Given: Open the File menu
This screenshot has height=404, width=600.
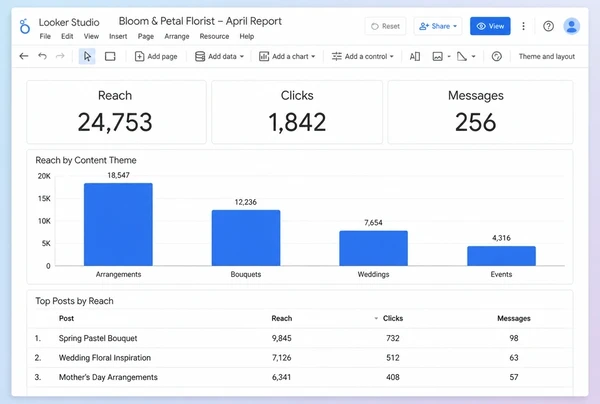Looking at the screenshot, I should click(45, 36).
